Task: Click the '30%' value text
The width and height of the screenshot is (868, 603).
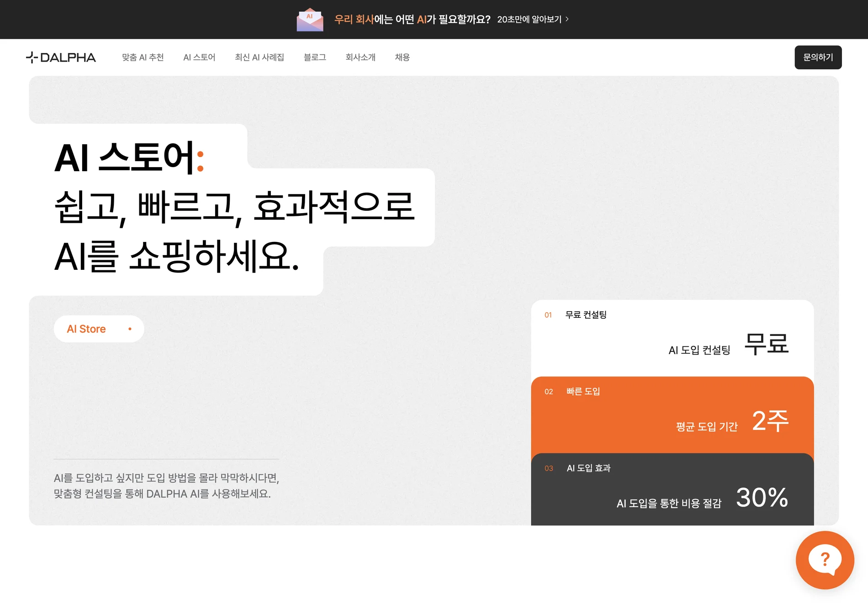Action: (x=762, y=497)
